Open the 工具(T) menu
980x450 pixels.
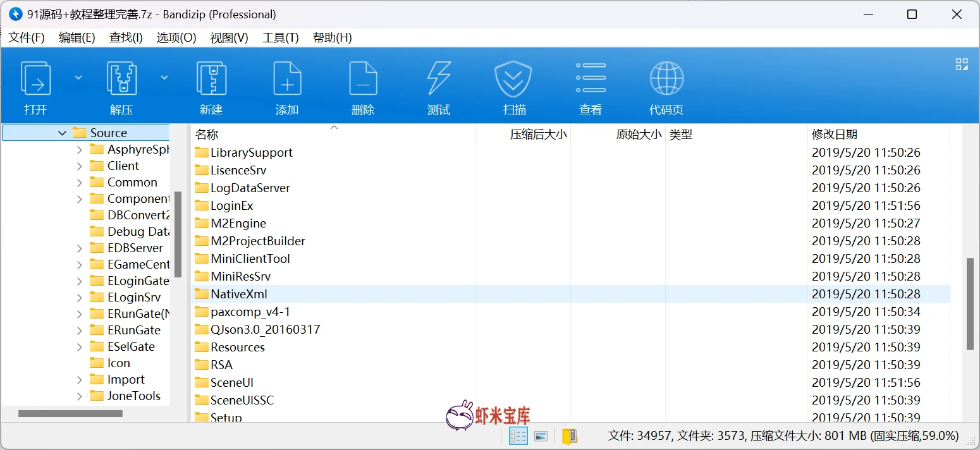tap(280, 38)
